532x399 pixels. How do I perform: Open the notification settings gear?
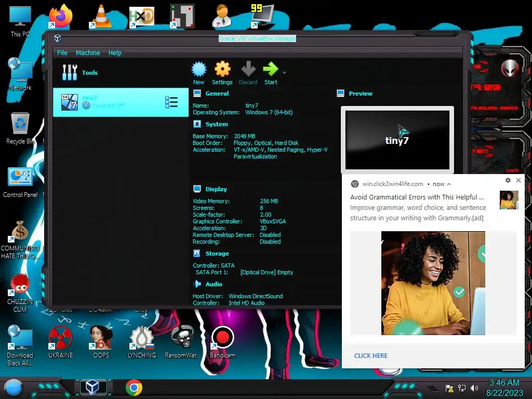coord(508,180)
